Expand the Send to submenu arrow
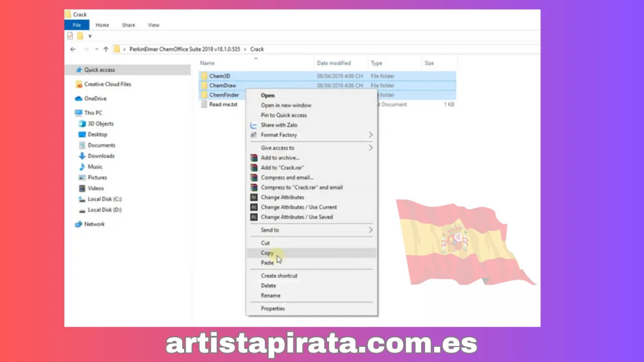 point(371,230)
